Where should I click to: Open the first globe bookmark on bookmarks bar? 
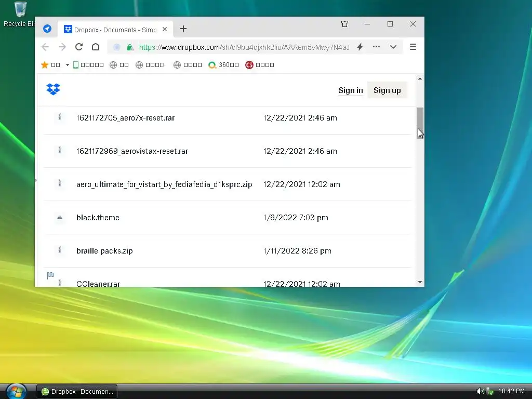[x=119, y=65]
